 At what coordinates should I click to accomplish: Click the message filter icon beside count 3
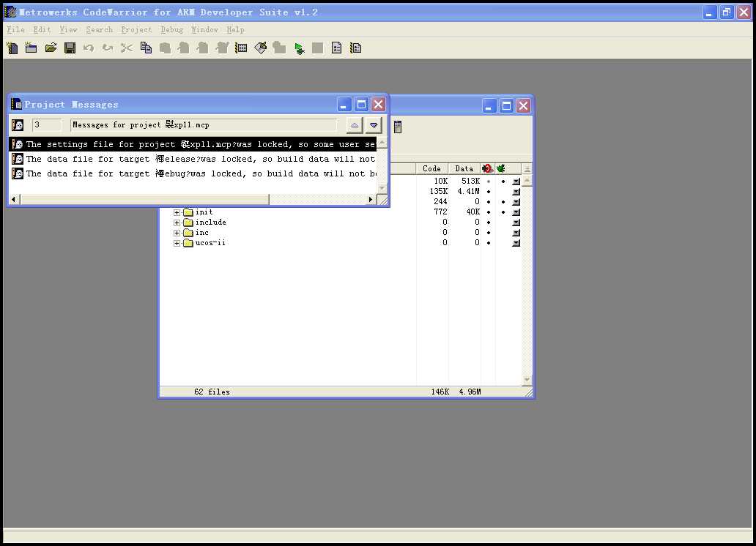click(x=18, y=125)
